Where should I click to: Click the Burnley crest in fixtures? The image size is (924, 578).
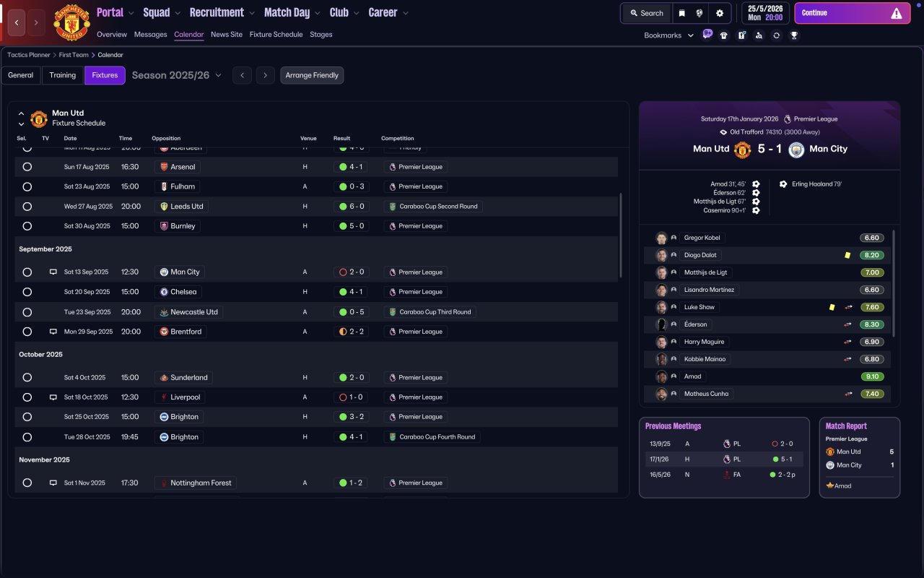tap(164, 226)
